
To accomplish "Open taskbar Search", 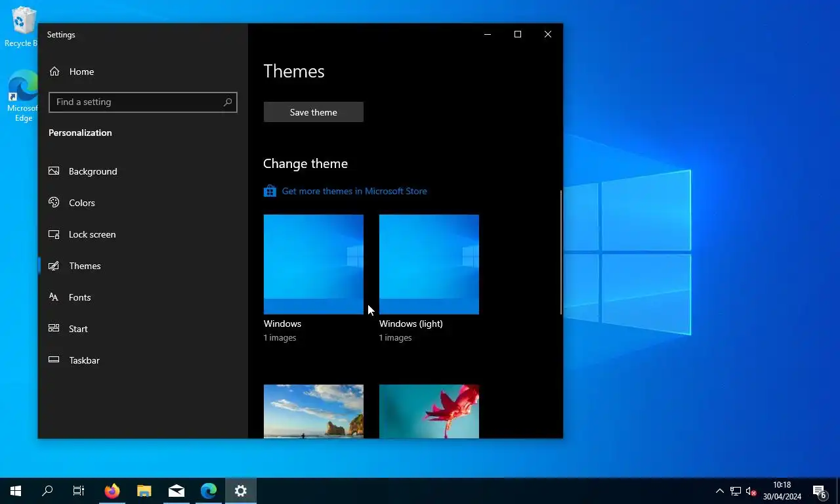I will tap(47, 491).
